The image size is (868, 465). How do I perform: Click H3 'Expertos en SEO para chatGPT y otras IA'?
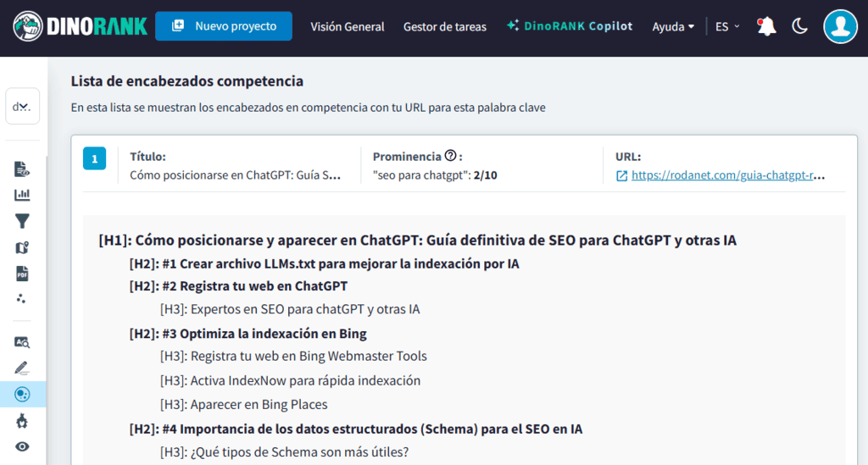pos(290,309)
